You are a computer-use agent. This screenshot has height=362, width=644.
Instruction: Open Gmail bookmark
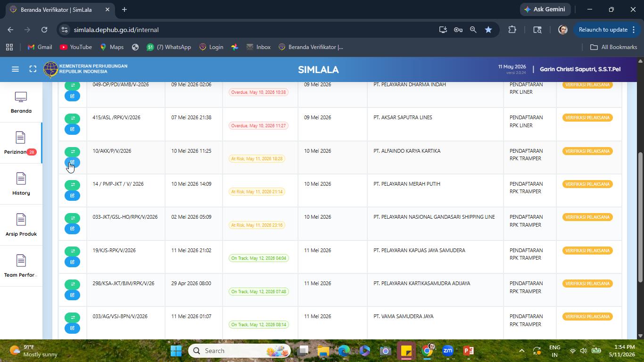point(40,47)
